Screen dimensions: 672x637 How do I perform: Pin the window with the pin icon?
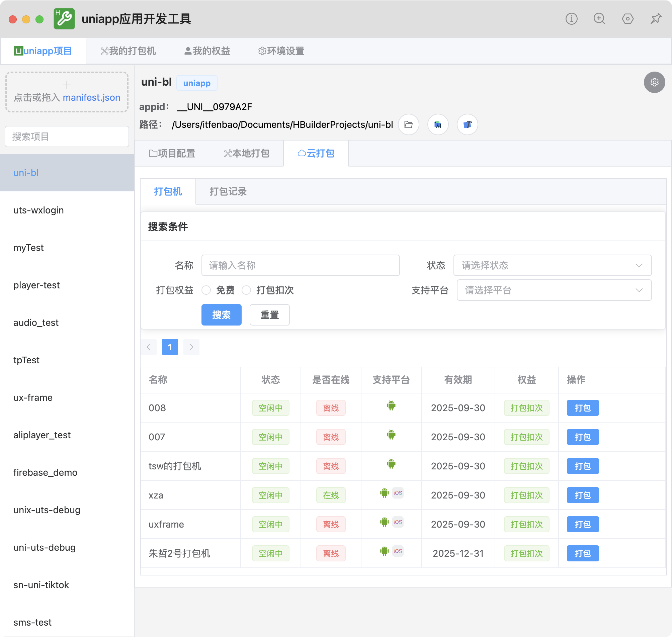[x=656, y=19]
